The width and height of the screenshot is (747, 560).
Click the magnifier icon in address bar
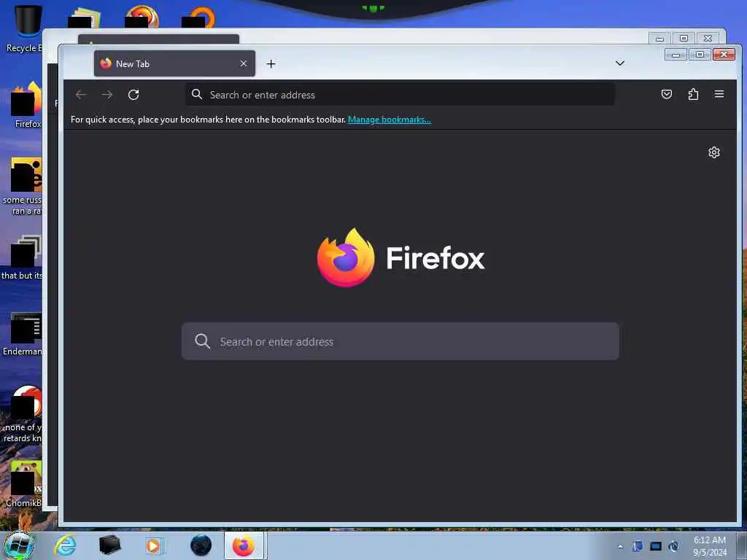click(x=197, y=94)
